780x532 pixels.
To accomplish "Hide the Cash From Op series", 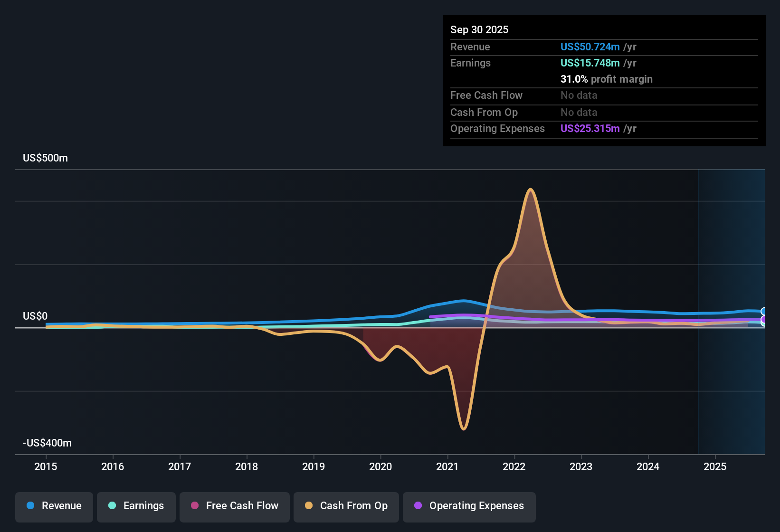I will coord(346,506).
